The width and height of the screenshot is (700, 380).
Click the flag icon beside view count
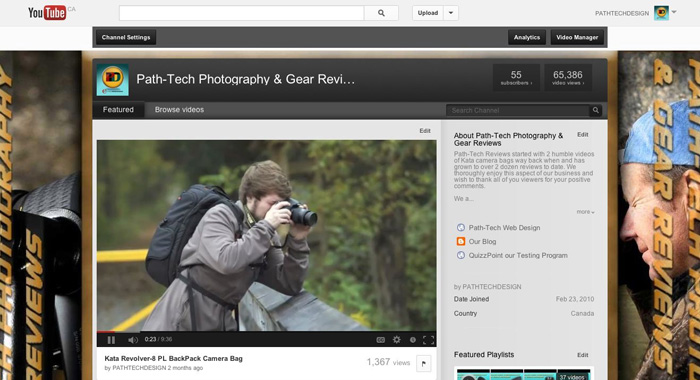(424, 363)
